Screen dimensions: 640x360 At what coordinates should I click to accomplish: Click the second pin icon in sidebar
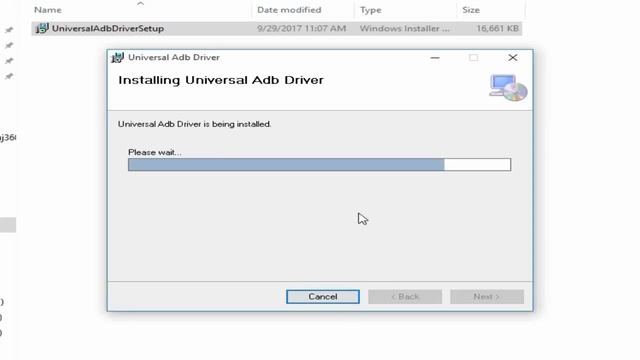coord(9,45)
